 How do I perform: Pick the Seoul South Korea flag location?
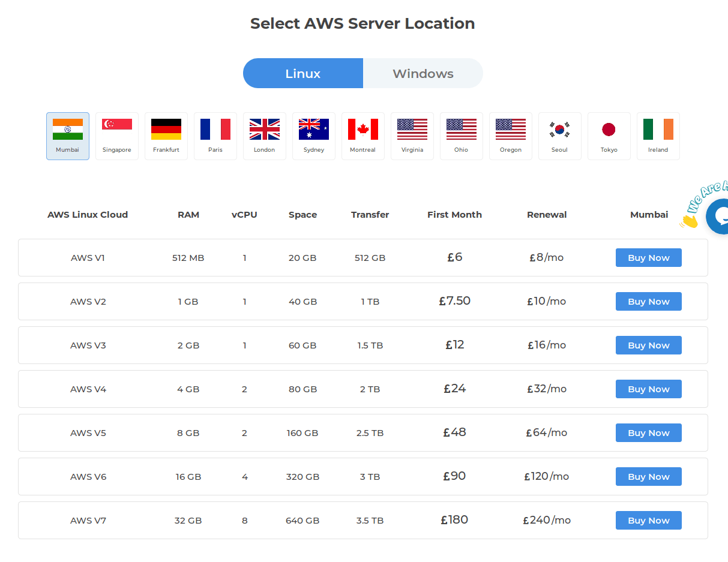click(560, 136)
